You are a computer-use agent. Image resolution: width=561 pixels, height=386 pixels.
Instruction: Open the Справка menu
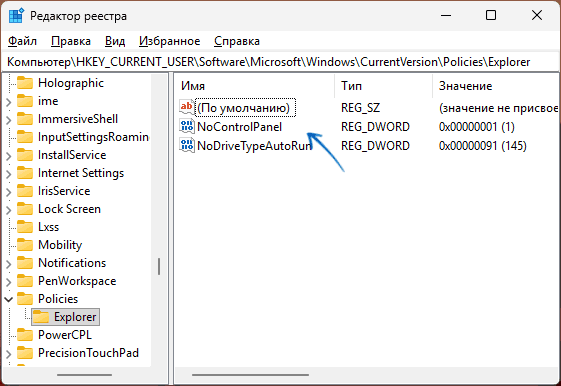237,41
